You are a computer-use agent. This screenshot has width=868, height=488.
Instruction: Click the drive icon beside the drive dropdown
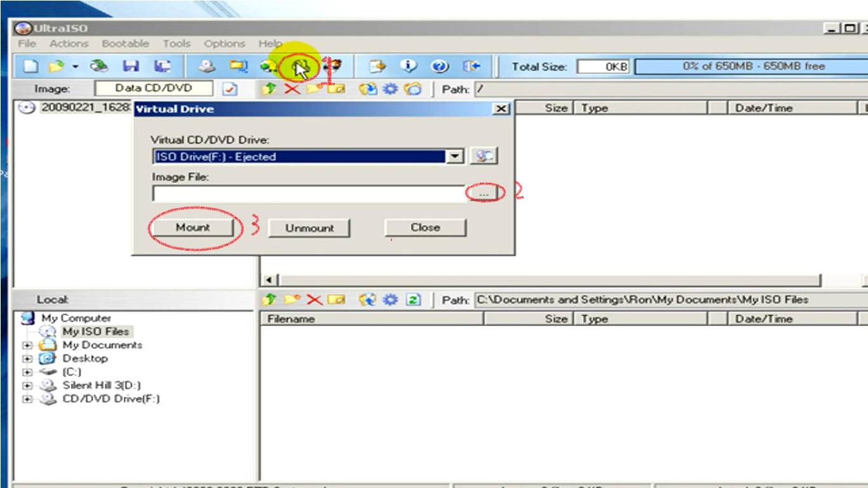click(x=484, y=155)
